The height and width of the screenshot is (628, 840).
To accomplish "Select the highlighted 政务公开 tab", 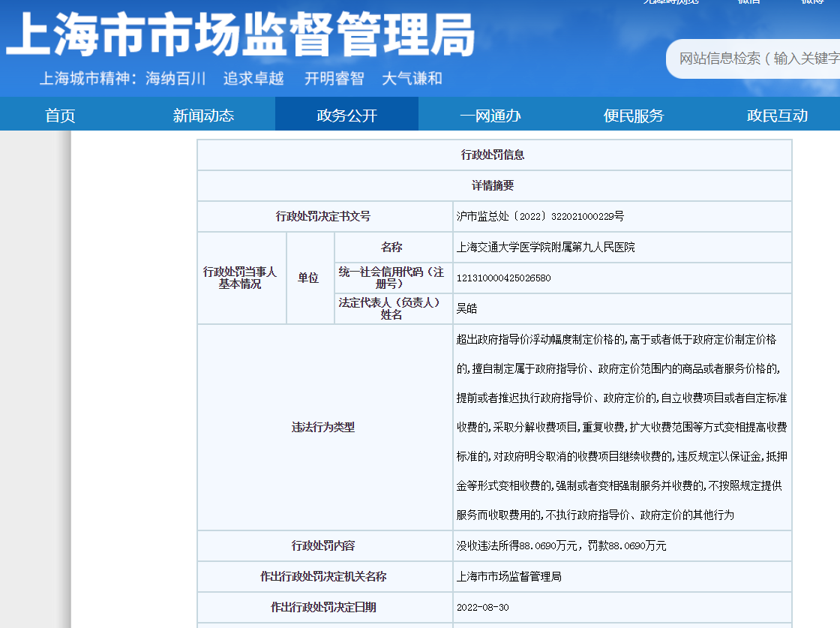I will point(346,116).
